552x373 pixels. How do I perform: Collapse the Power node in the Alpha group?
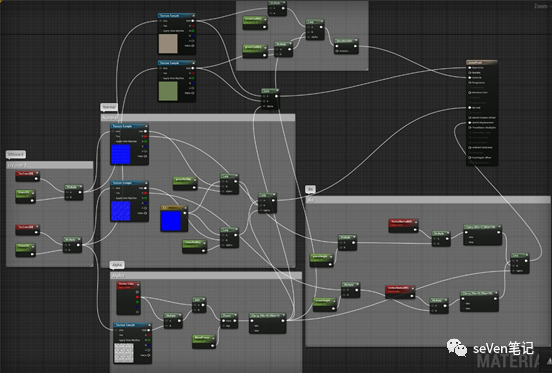236,315
